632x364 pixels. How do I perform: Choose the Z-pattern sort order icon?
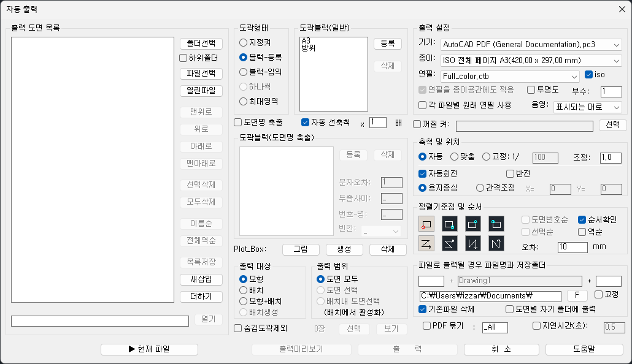(x=426, y=243)
